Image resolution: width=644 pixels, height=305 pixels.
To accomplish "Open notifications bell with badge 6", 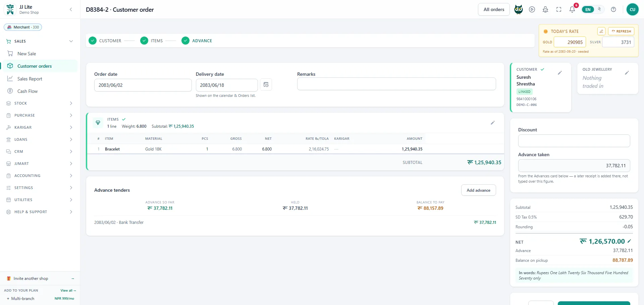I will [x=572, y=9].
